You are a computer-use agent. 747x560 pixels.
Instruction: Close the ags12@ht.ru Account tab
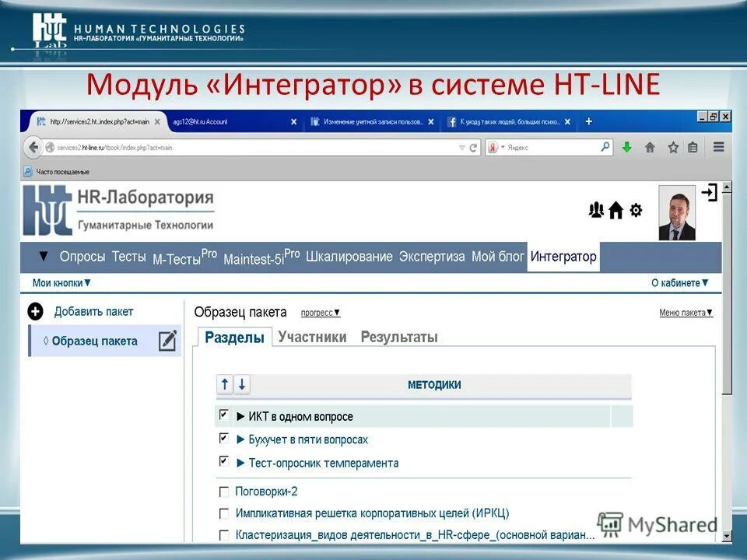pyautogui.click(x=294, y=122)
